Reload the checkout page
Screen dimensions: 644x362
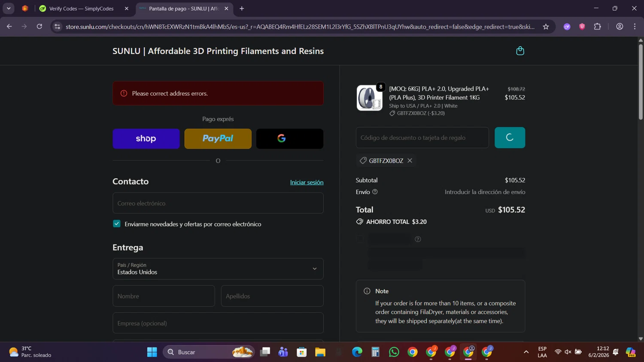39,27
